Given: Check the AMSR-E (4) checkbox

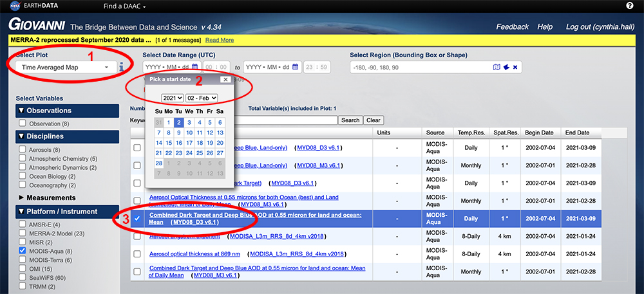Looking at the screenshot, I should coord(22,225).
